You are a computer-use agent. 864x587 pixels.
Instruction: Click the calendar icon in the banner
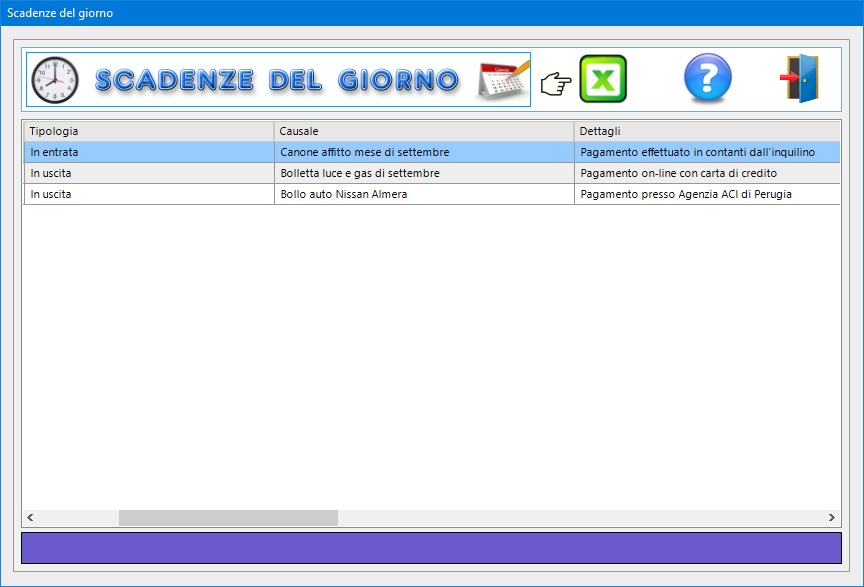click(503, 81)
